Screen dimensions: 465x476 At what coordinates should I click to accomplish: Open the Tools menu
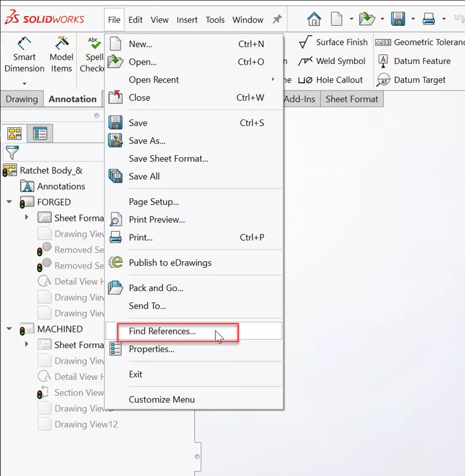tap(215, 20)
